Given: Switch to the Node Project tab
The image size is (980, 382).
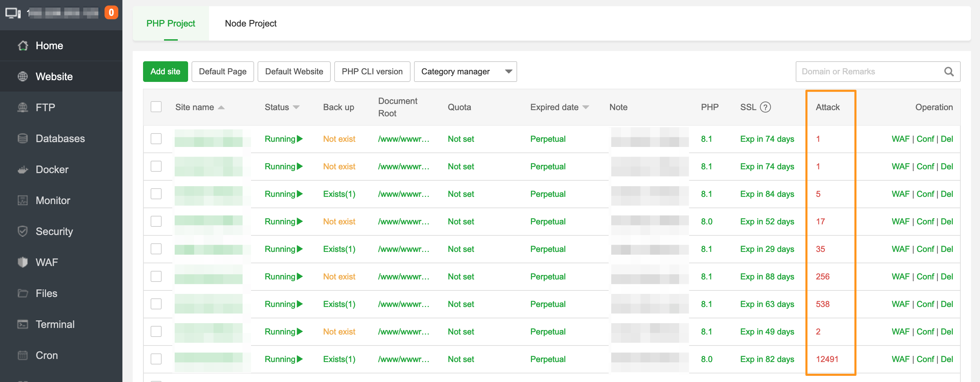Looking at the screenshot, I should [x=250, y=23].
